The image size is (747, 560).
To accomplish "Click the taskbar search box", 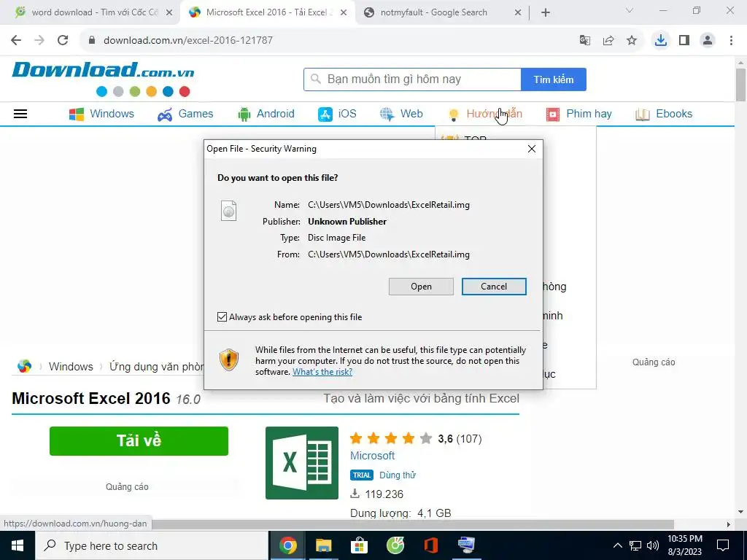I will tap(152, 545).
